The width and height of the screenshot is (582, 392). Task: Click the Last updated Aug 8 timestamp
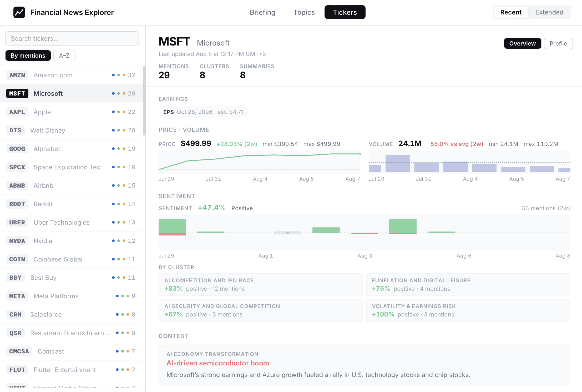pos(212,54)
